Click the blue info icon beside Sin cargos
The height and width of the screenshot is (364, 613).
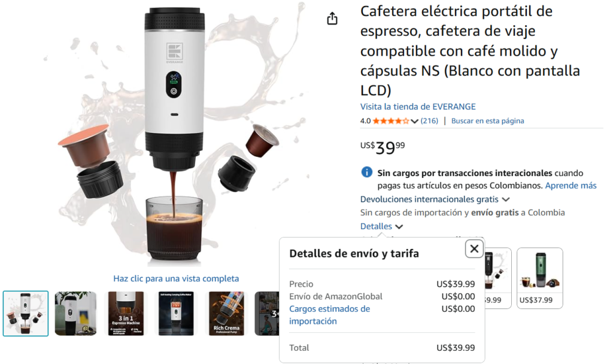(366, 172)
